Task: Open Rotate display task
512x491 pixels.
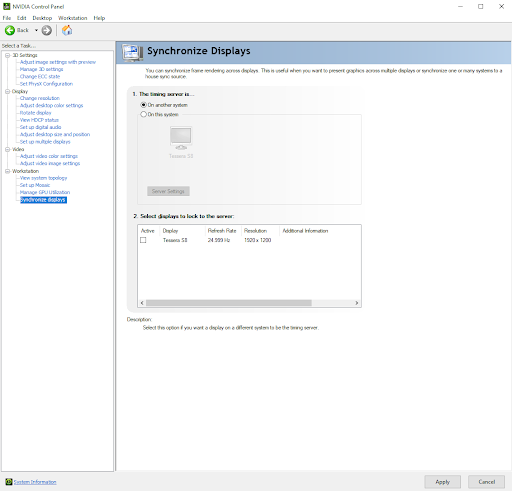Action: [x=35, y=113]
